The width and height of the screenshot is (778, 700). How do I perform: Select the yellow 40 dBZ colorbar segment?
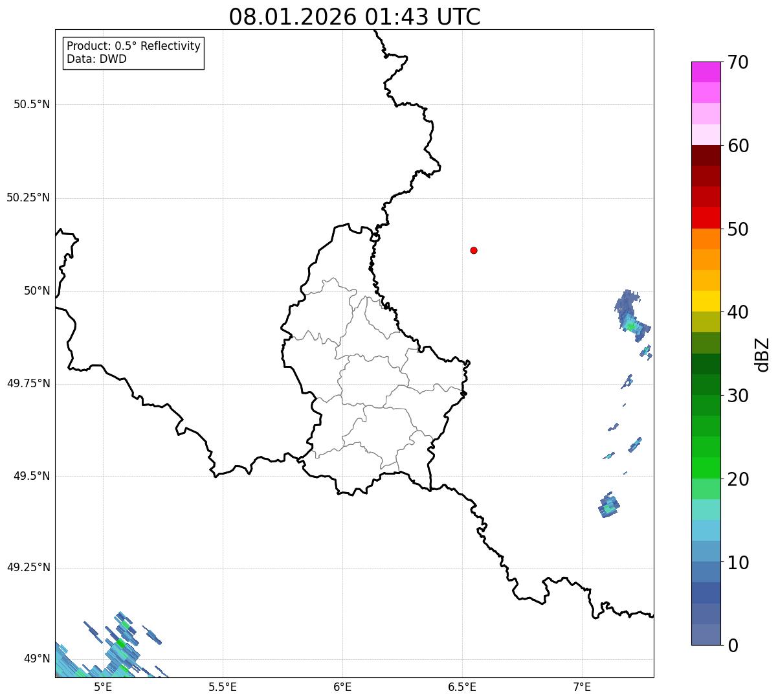pyautogui.click(x=706, y=301)
